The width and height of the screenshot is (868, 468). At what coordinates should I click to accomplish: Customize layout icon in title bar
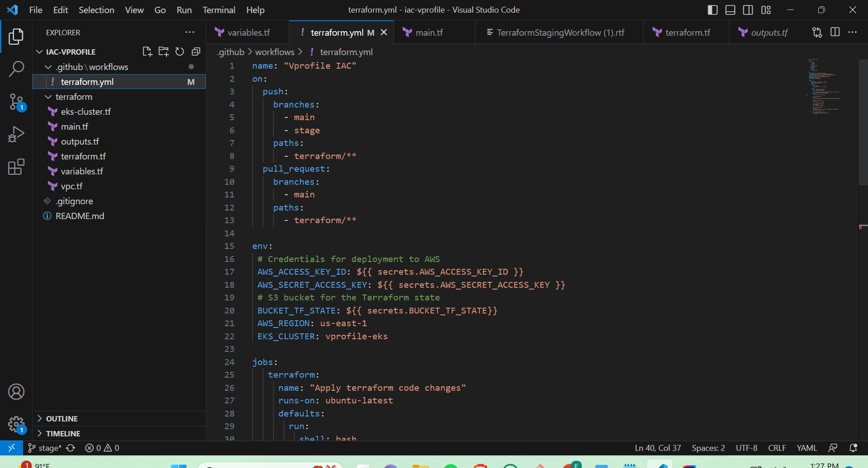pyautogui.click(x=766, y=10)
